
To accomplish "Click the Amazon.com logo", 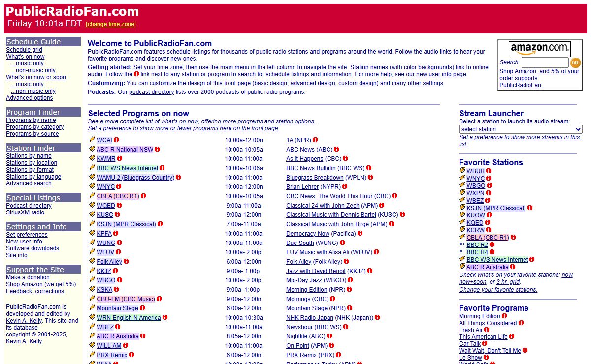I will tap(540, 49).
